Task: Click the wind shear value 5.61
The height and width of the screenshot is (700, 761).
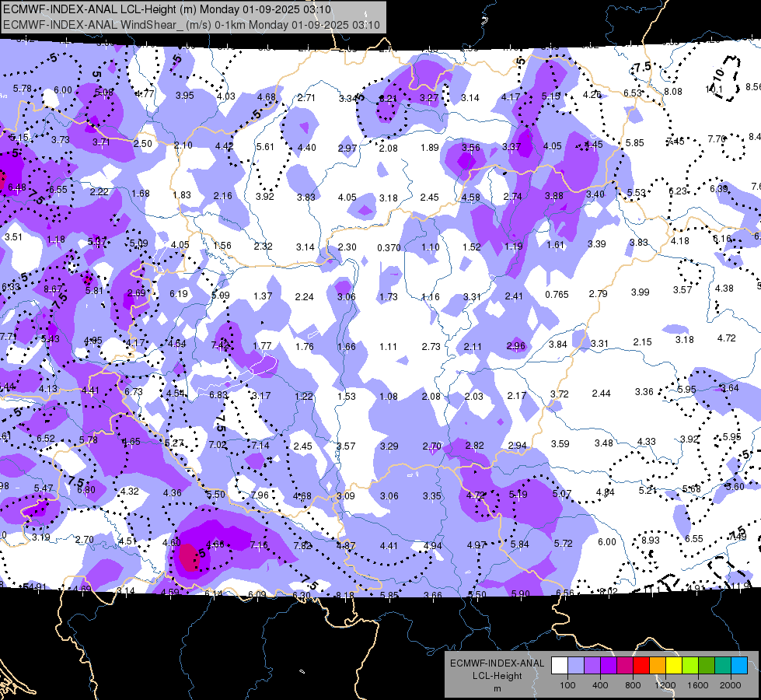Action: 265,147
